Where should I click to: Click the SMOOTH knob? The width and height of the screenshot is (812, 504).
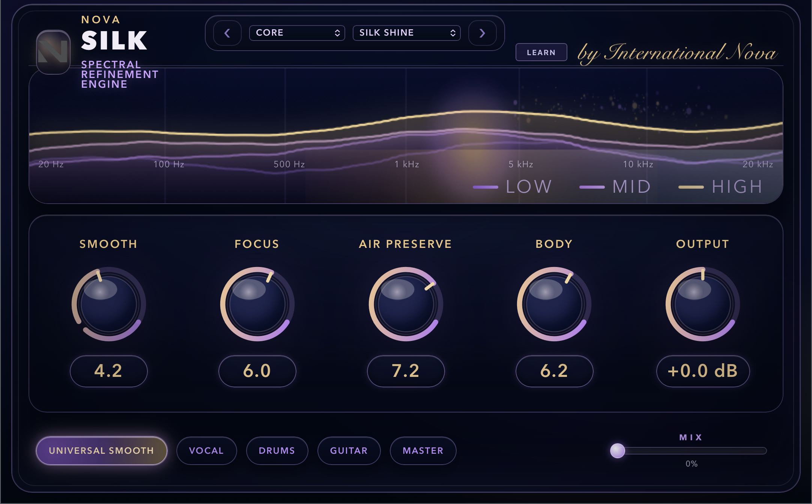tap(109, 304)
